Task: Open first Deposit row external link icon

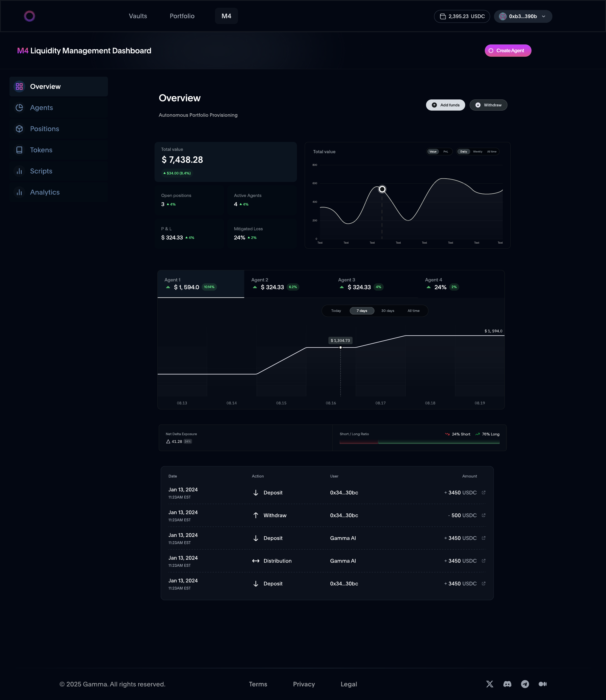Action: [x=484, y=492]
